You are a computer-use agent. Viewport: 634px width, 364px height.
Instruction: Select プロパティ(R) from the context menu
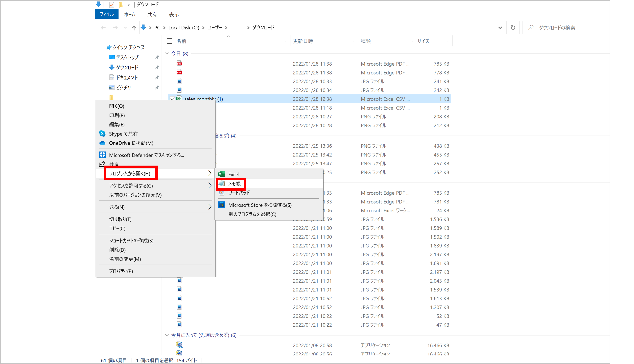(121, 271)
